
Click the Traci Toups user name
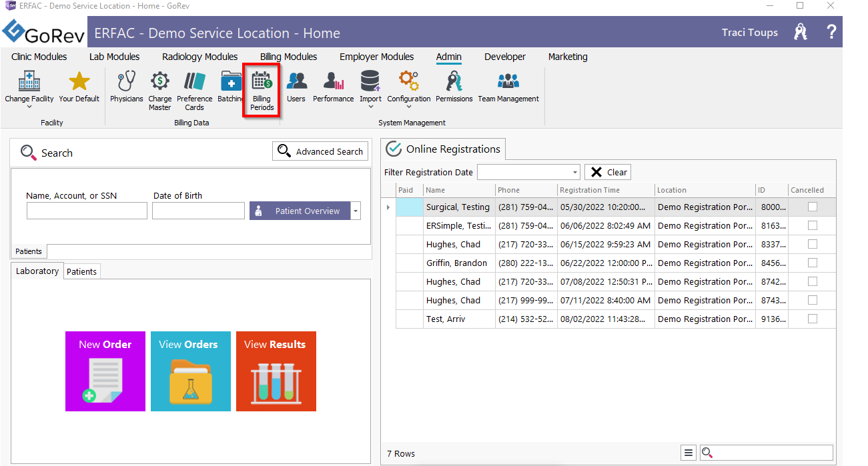click(x=750, y=32)
